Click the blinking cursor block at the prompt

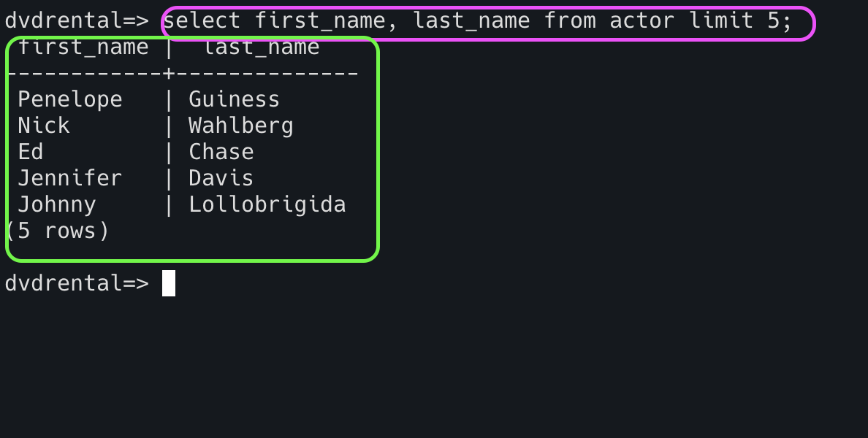169,283
